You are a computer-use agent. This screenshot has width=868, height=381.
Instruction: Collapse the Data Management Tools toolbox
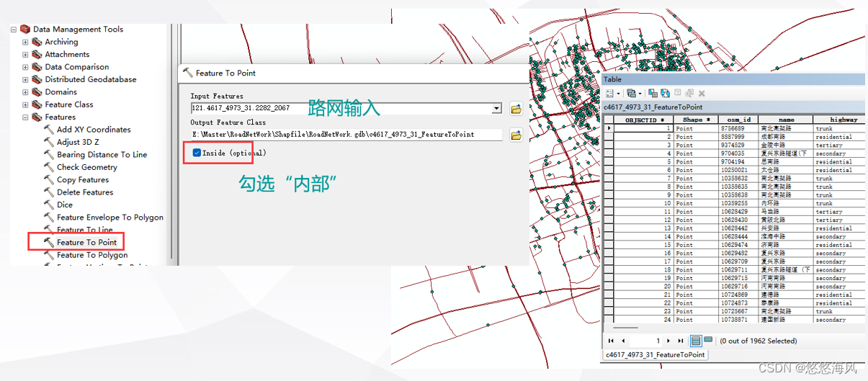pos(14,30)
